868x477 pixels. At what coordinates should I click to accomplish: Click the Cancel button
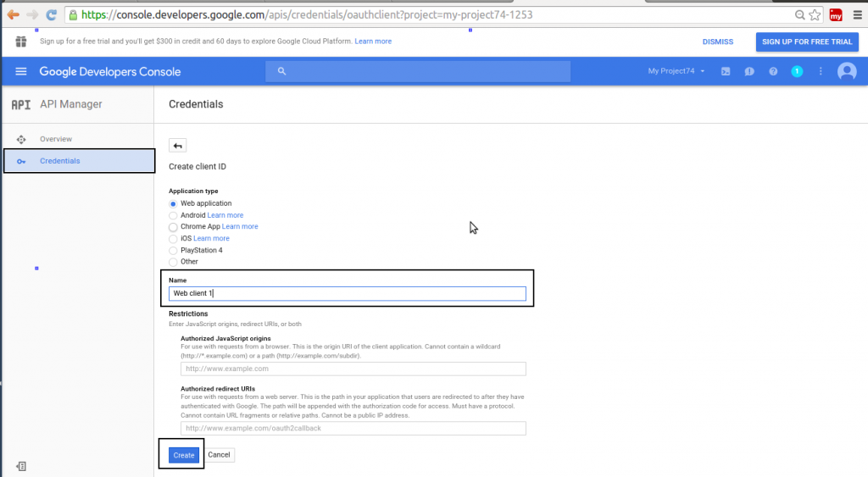click(219, 455)
